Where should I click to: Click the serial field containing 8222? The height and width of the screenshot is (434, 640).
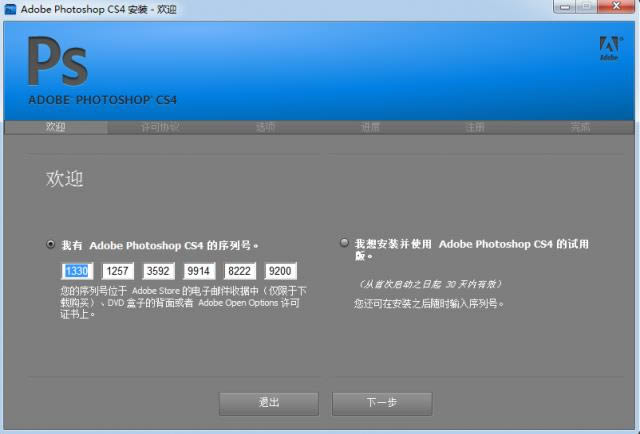point(240,271)
